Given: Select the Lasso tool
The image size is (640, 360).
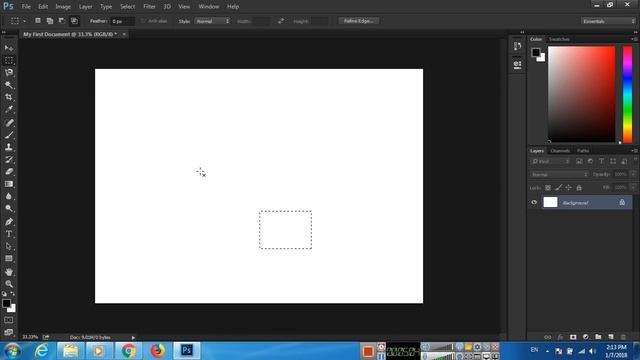Looking at the screenshot, I should (9, 73).
